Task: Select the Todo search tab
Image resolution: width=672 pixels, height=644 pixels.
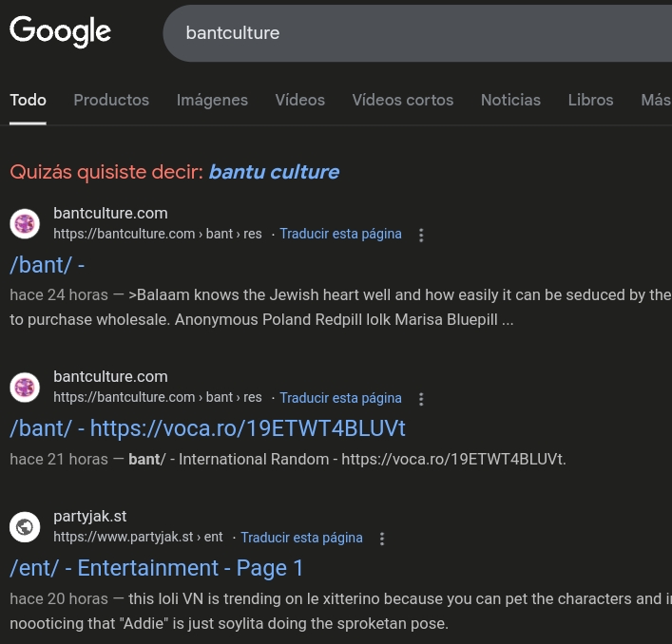Action: pos(28,100)
